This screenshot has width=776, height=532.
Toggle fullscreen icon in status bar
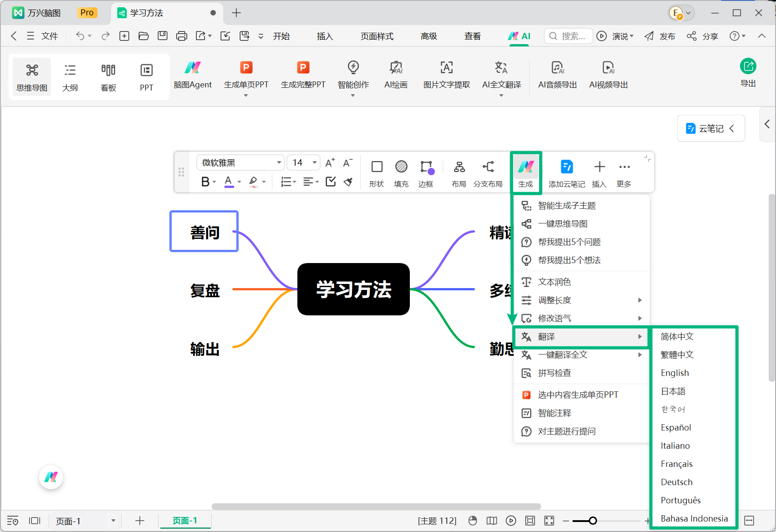tap(549, 521)
